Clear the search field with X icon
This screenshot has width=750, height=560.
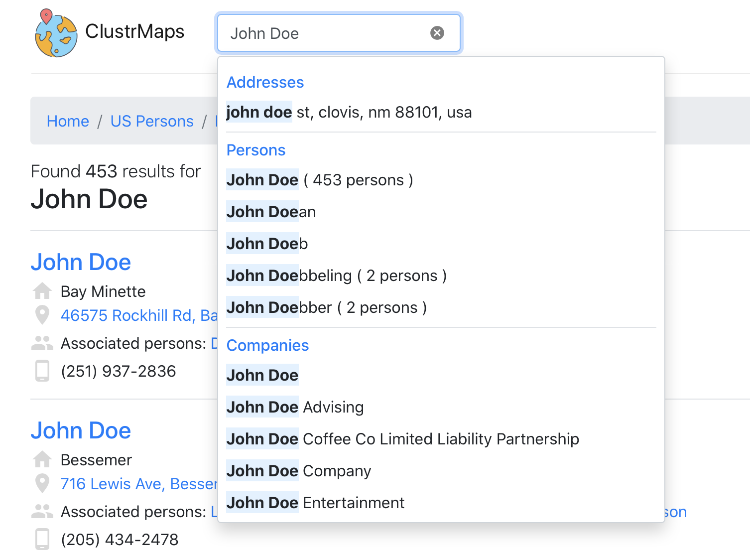pyautogui.click(x=437, y=33)
